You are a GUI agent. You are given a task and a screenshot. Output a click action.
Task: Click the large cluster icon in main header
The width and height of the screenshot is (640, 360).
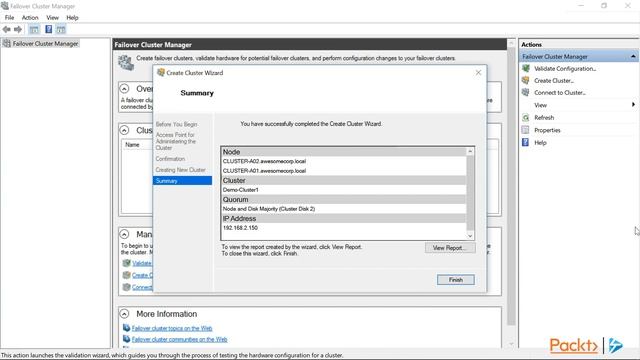[126, 62]
